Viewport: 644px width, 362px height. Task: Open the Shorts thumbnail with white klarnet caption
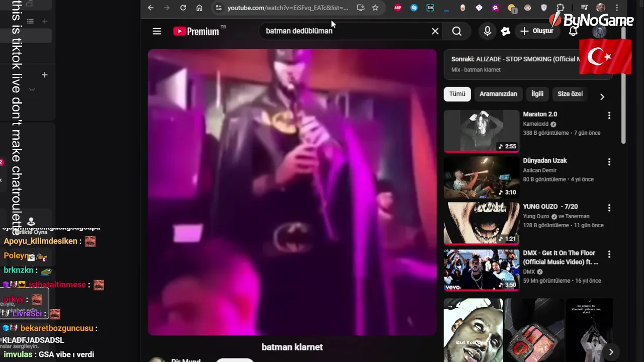click(x=590, y=330)
